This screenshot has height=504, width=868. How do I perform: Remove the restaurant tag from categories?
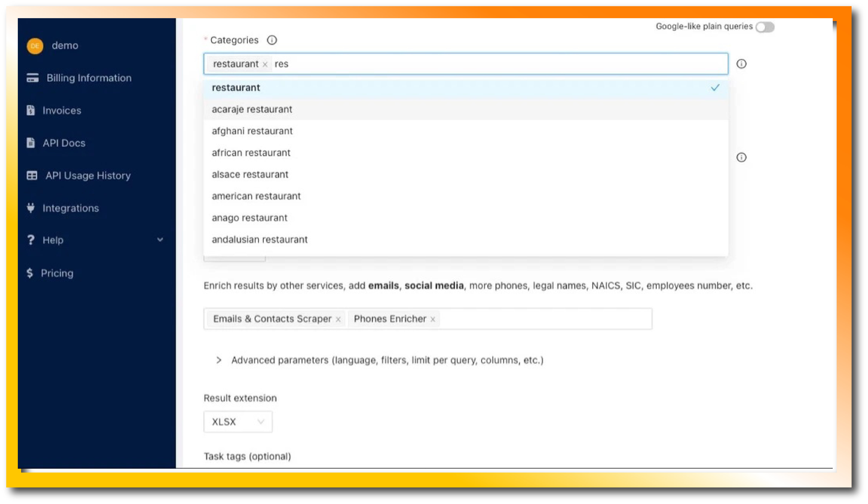point(265,64)
